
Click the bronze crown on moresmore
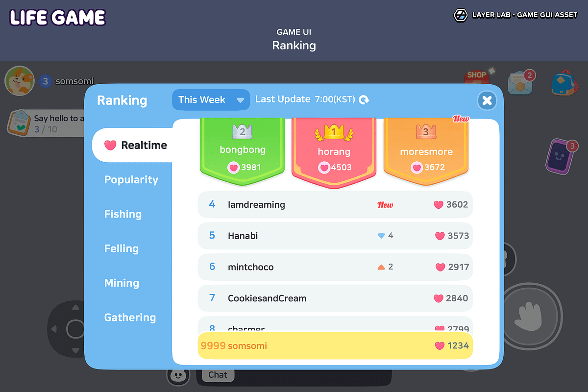pos(425,131)
